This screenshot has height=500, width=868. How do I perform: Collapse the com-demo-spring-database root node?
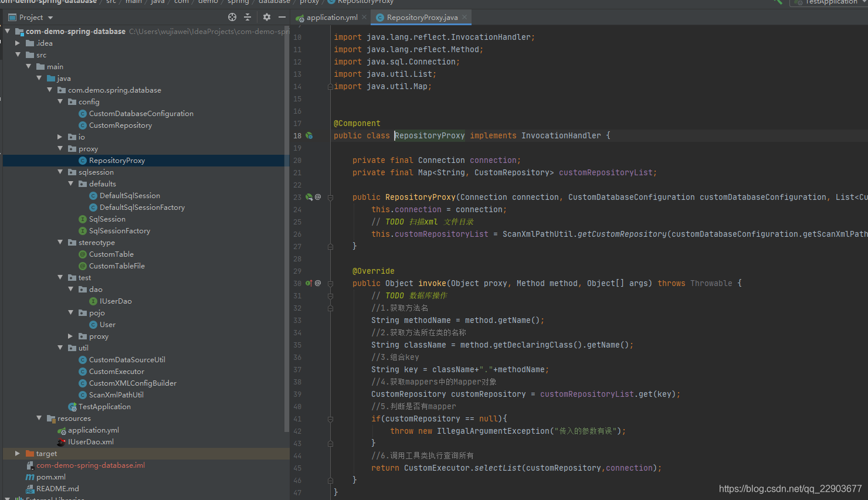tap(8, 31)
